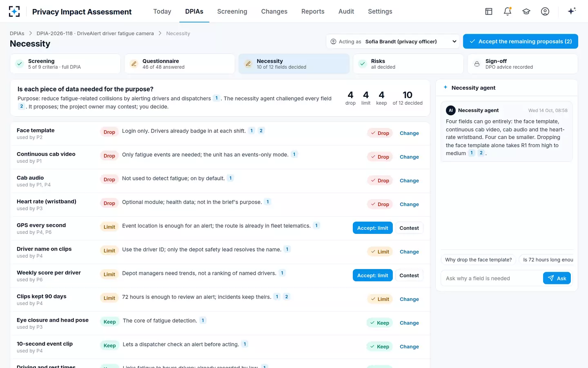Open the Sign-off step card
The width and height of the screenshot is (588, 368).
pyautogui.click(x=523, y=64)
